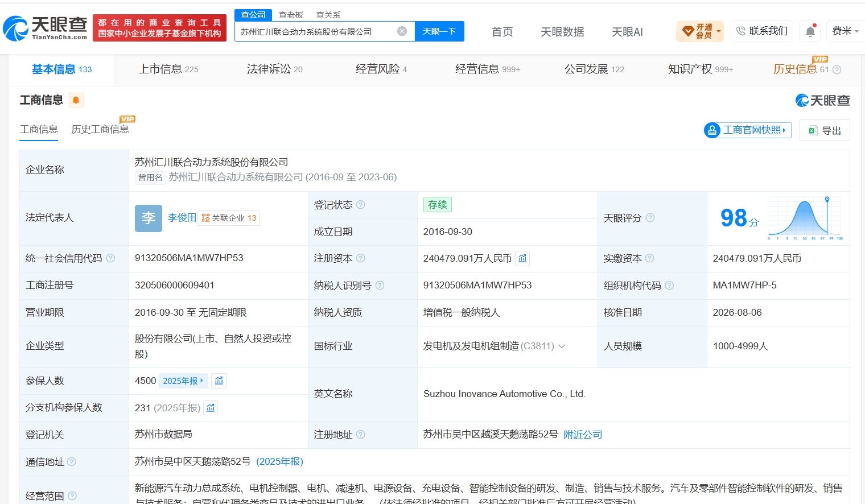Open the 法律诉讼 tab
The image size is (865, 504).
coord(275,69)
